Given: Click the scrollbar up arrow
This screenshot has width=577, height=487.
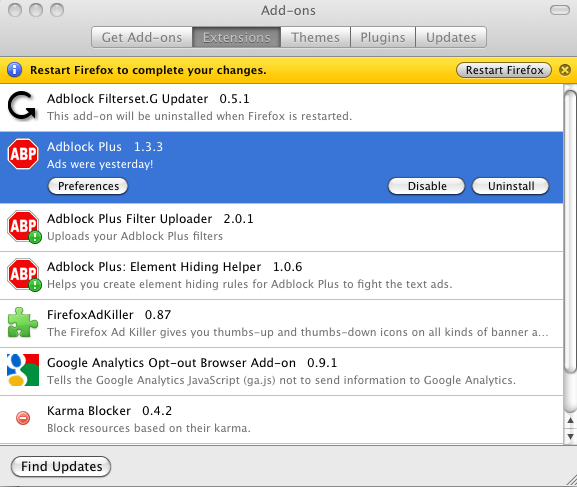Looking at the screenshot, I should pyautogui.click(x=570, y=420).
